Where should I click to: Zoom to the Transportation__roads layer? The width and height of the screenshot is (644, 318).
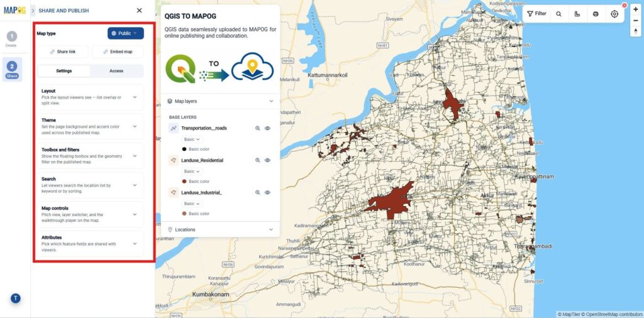(257, 128)
